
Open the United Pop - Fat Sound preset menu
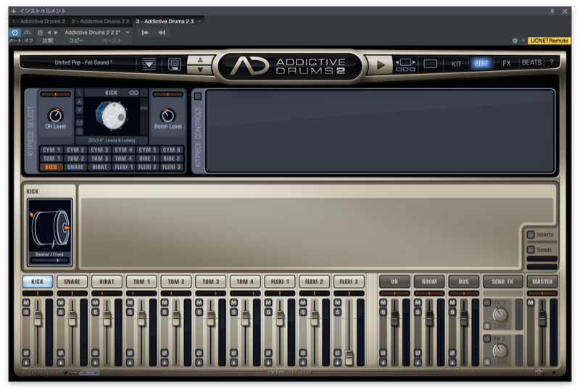[x=83, y=62]
